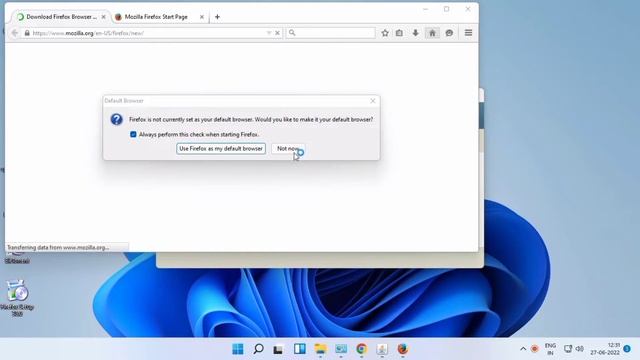The height and width of the screenshot is (360, 640).
Task: Open the URL history dropdown arrow
Action: coord(269,33)
